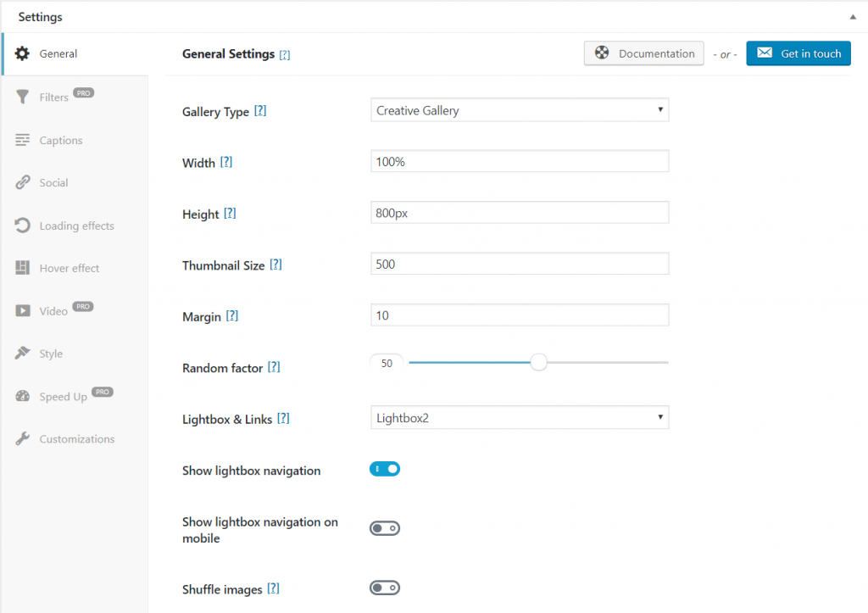The image size is (868, 613).
Task: Switch to the Loading effects tab
Action: [75, 226]
